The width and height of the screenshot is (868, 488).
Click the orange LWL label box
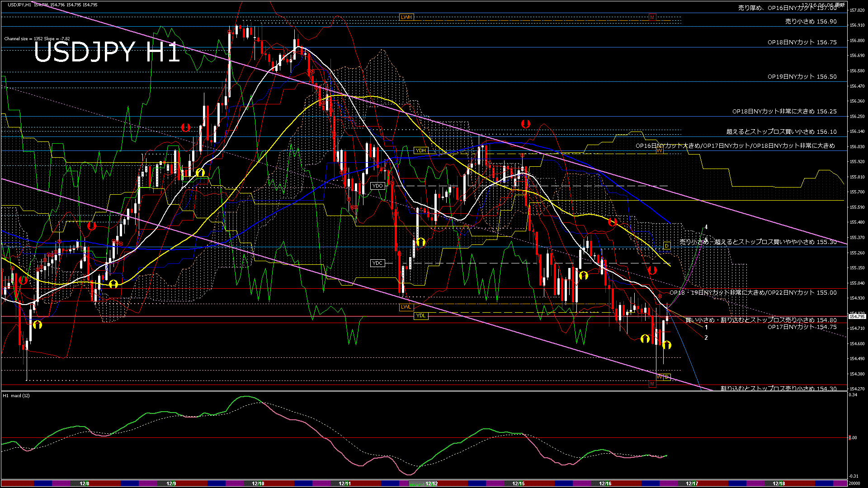point(406,307)
